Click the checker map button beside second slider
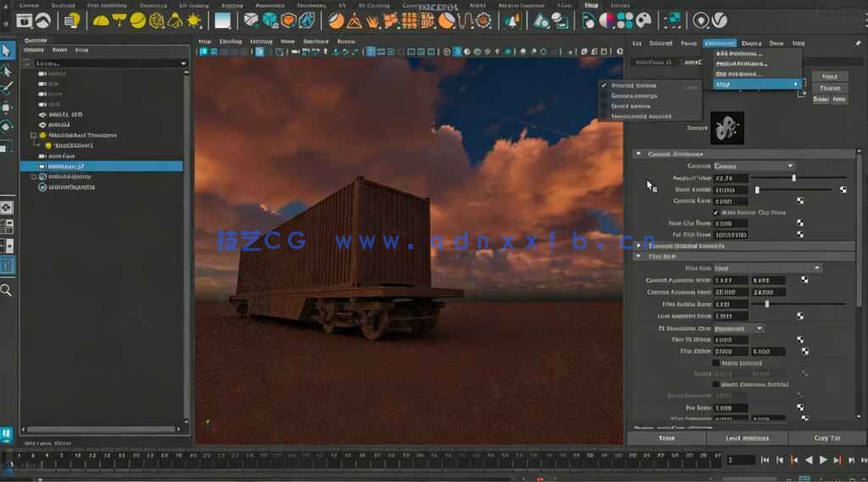The image size is (868, 482). tap(843, 190)
